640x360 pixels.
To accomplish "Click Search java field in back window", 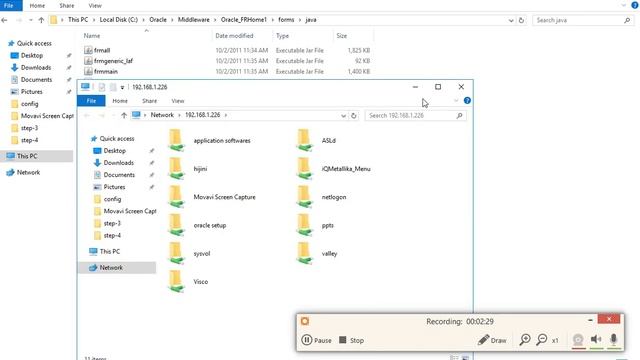I will (584, 20).
